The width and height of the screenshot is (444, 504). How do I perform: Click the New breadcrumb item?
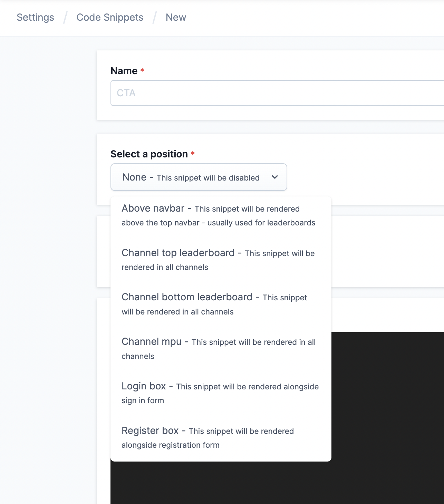pyautogui.click(x=176, y=17)
